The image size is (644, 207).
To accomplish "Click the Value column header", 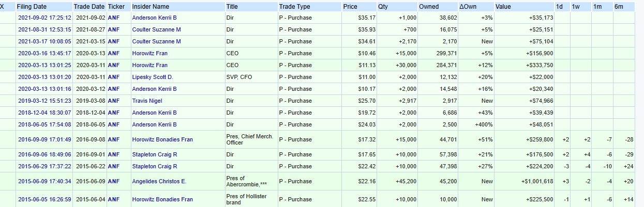I will pos(503,7).
